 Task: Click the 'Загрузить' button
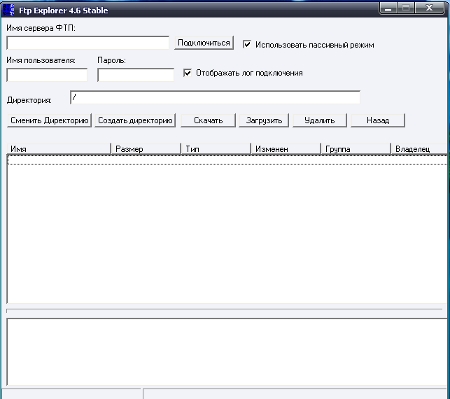[x=264, y=120]
